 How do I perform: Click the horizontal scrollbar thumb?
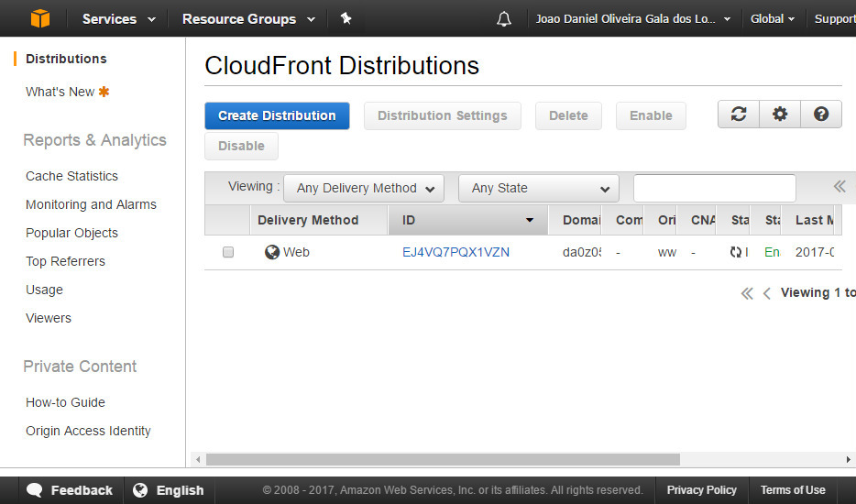pos(443,459)
